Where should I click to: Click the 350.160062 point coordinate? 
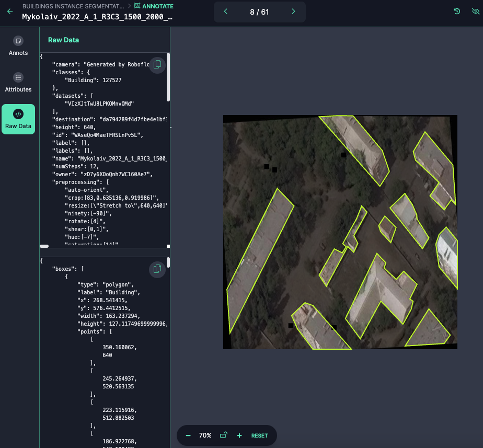pos(120,347)
